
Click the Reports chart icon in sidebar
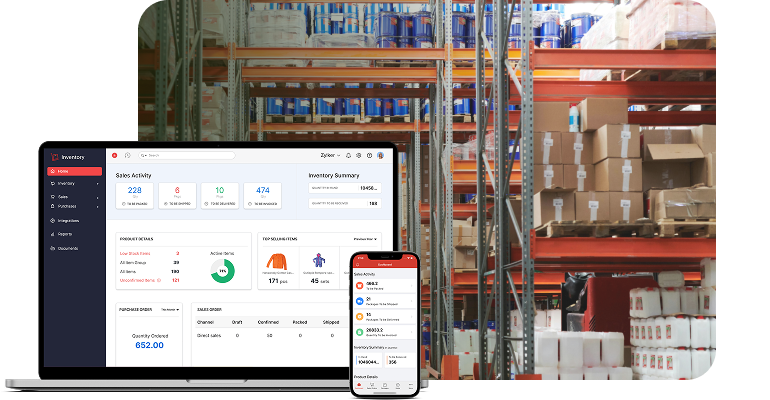click(52, 234)
